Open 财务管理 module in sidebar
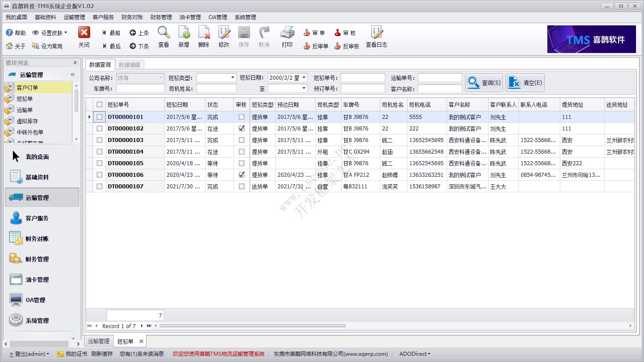 coord(42,259)
